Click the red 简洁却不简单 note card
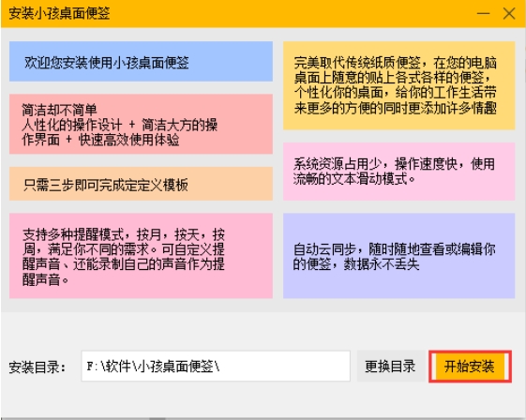 pyautogui.click(x=141, y=124)
